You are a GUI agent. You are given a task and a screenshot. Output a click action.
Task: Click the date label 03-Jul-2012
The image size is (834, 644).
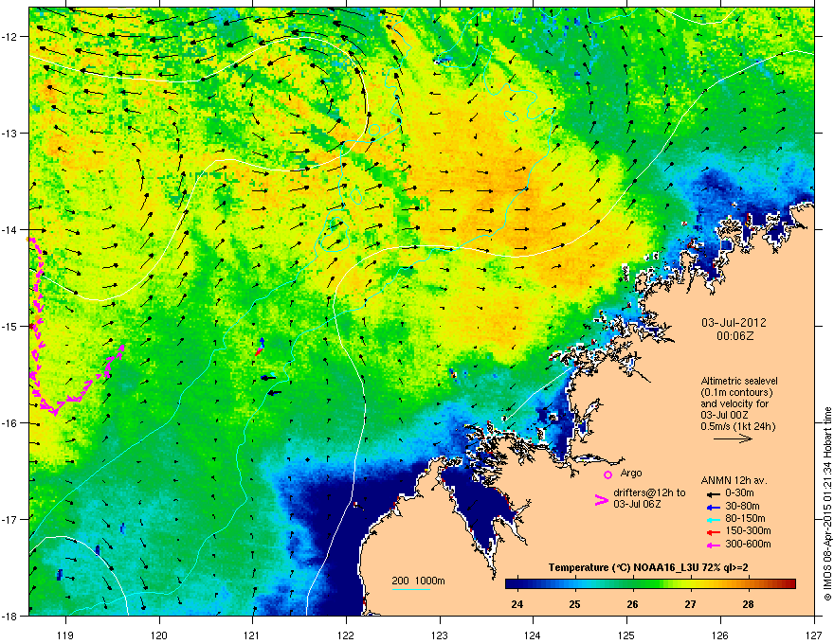tap(734, 323)
